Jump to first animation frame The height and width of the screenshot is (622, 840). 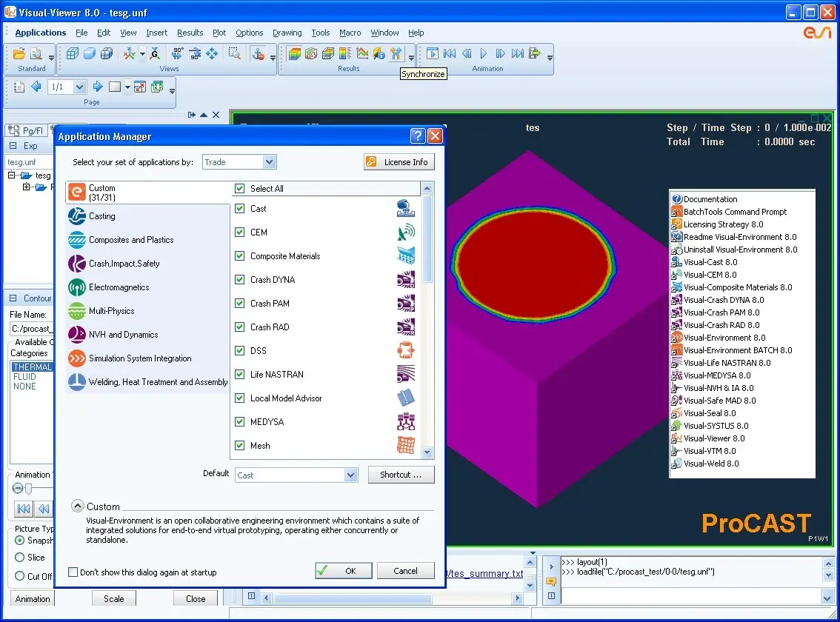[450, 53]
